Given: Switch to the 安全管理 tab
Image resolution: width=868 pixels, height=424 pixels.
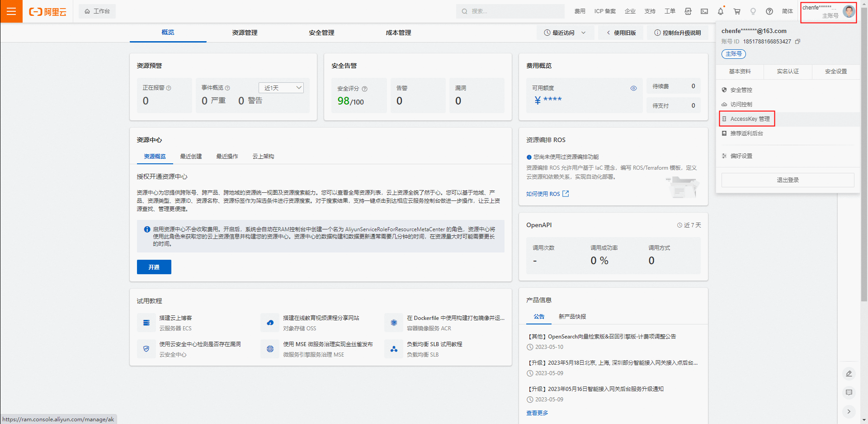Looking at the screenshot, I should [x=321, y=33].
